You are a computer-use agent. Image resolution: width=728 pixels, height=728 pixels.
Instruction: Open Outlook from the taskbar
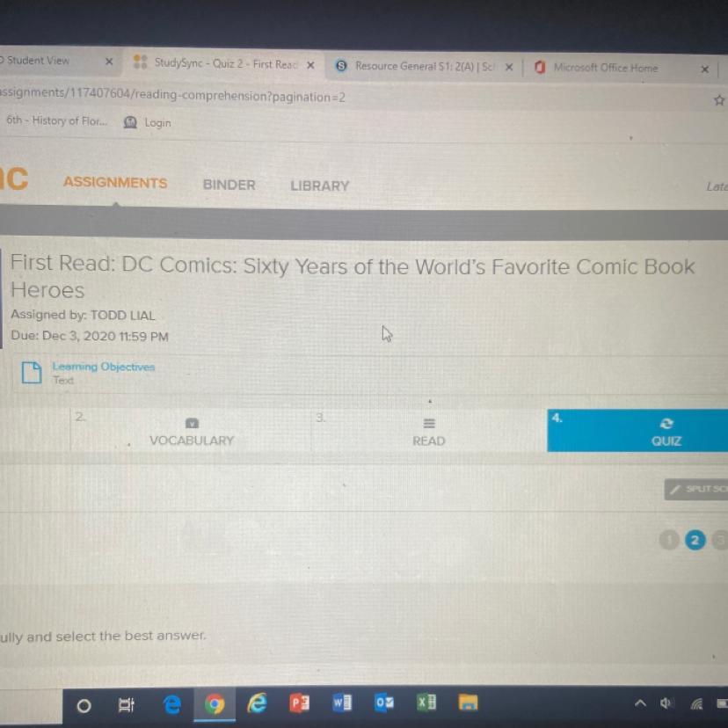point(384,703)
